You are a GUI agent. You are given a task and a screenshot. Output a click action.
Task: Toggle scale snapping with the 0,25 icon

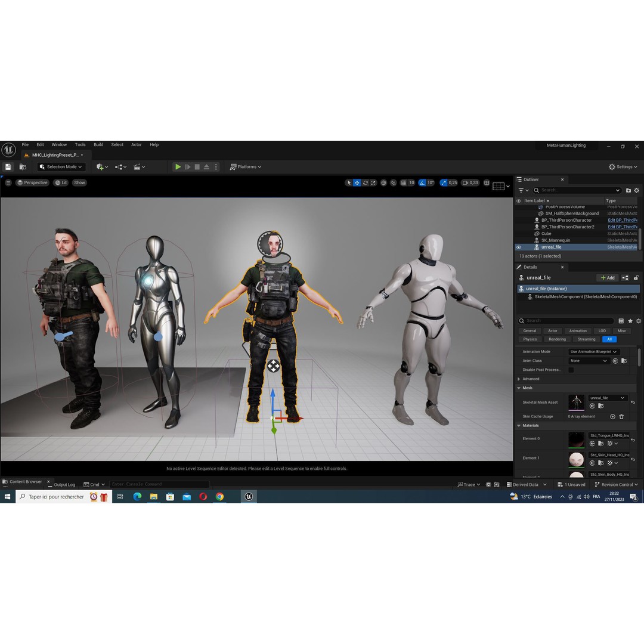(444, 183)
